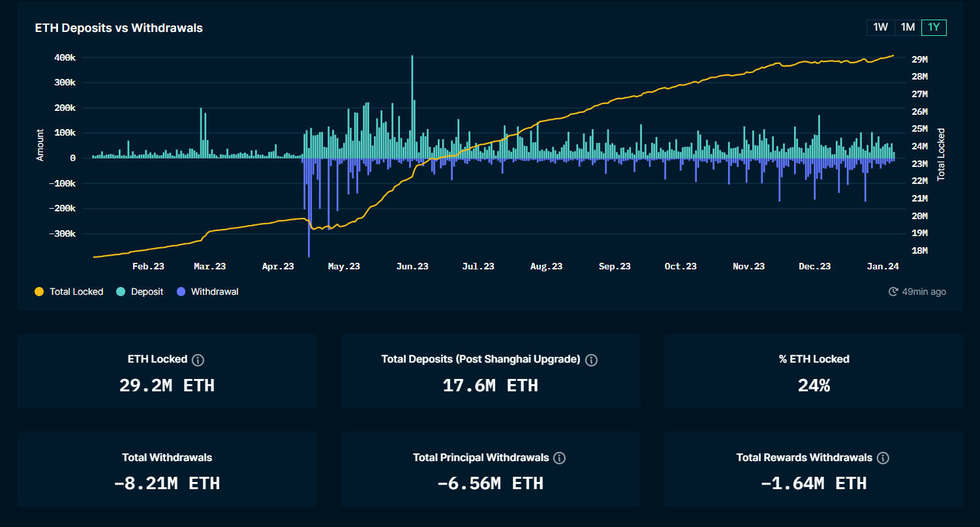Select the 1Y time range button
Screen dimensions: 980x527
(x=934, y=27)
